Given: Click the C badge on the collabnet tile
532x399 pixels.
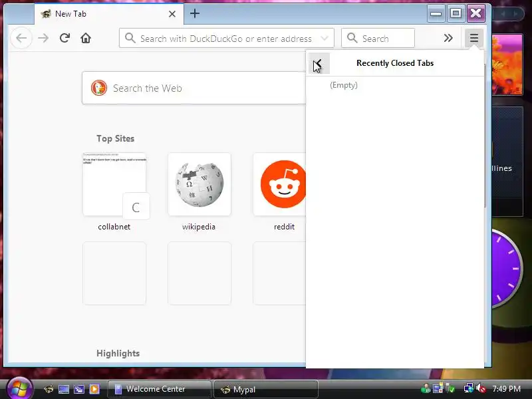Looking at the screenshot, I should click(x=136, y=206).
